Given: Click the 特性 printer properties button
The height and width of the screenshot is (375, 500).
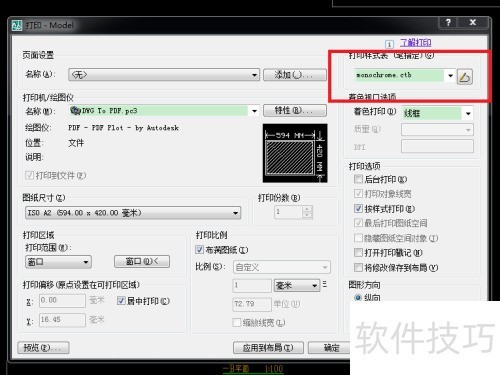Looking at the screenshot, I should click(295, 110).
